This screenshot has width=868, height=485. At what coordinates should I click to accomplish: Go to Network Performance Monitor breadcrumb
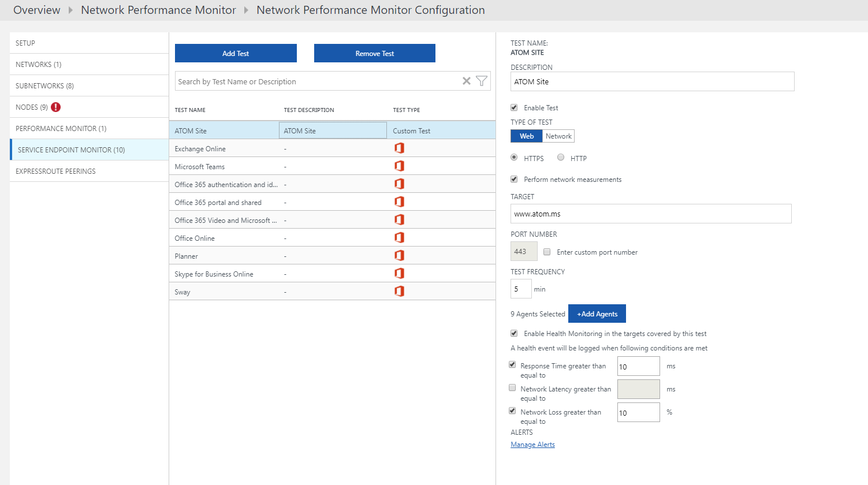tap(158, 10)
